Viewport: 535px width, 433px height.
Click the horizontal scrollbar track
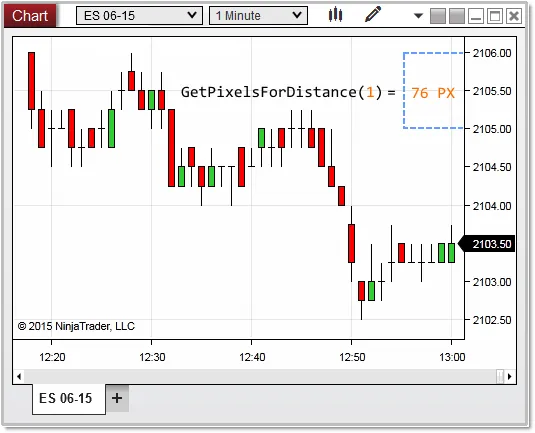[259, 376]
